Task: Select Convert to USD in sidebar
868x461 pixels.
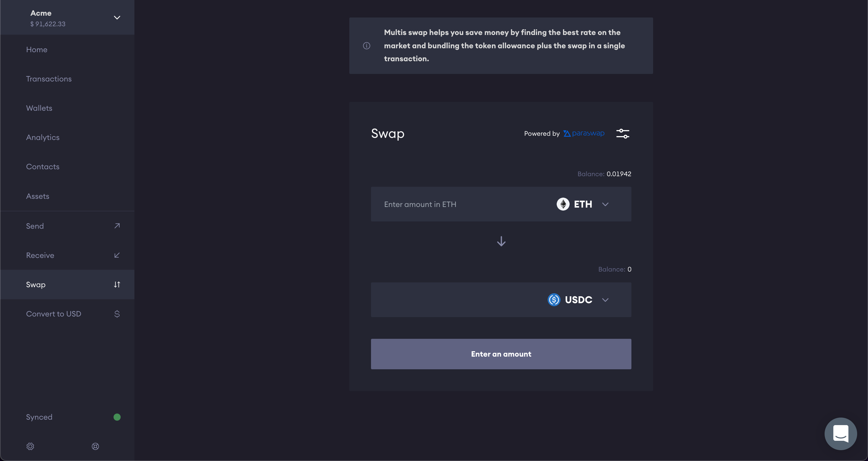Action: [54, 314]
